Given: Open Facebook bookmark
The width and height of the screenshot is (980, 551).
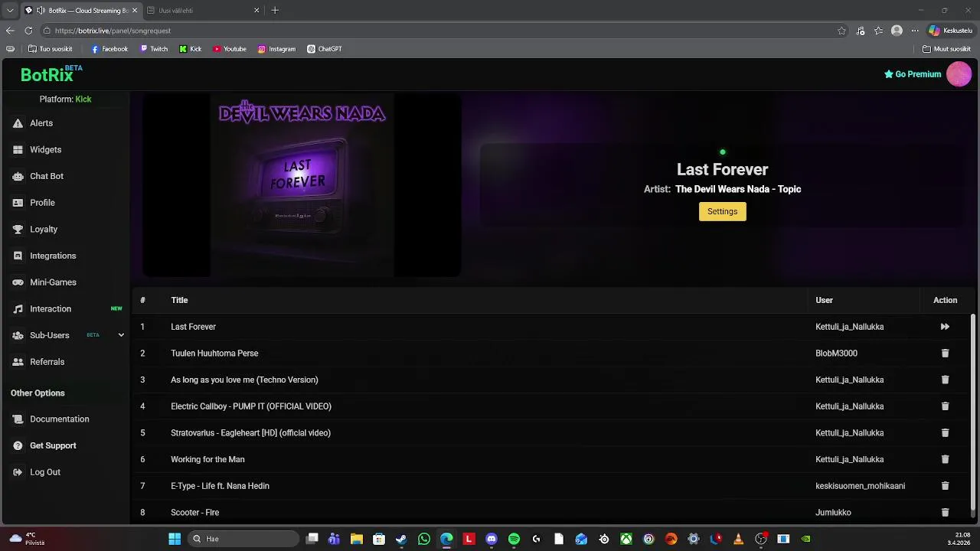Looking at the screenshot, I should click(109, 49).
